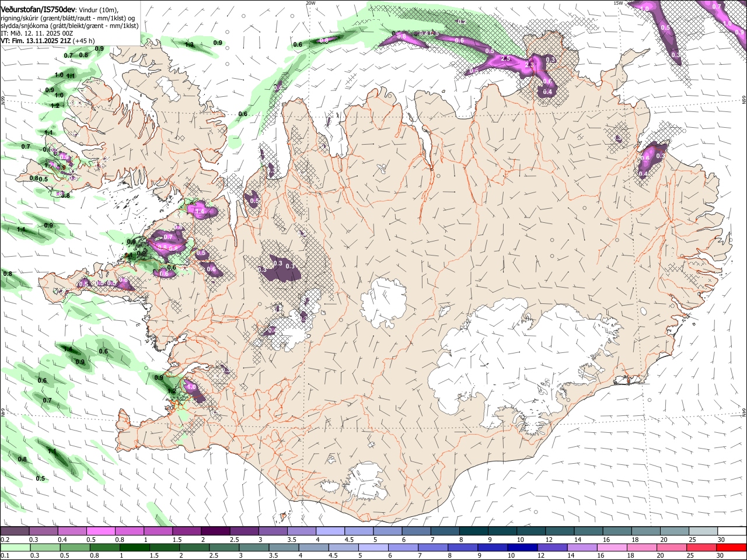Viewport: 747px width, 560px height.
Task: Click the '(+45 h)' forecast offset text
Action: (x=85, y=41)
